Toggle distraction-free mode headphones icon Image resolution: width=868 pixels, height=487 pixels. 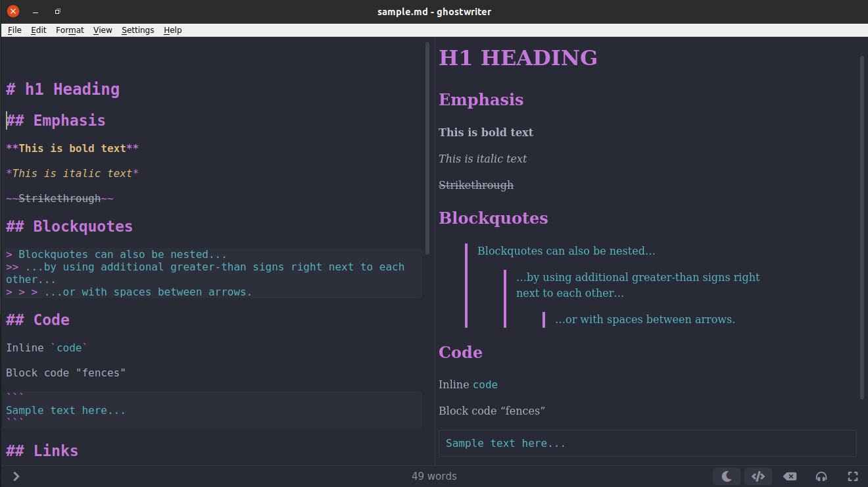(821, 476)
